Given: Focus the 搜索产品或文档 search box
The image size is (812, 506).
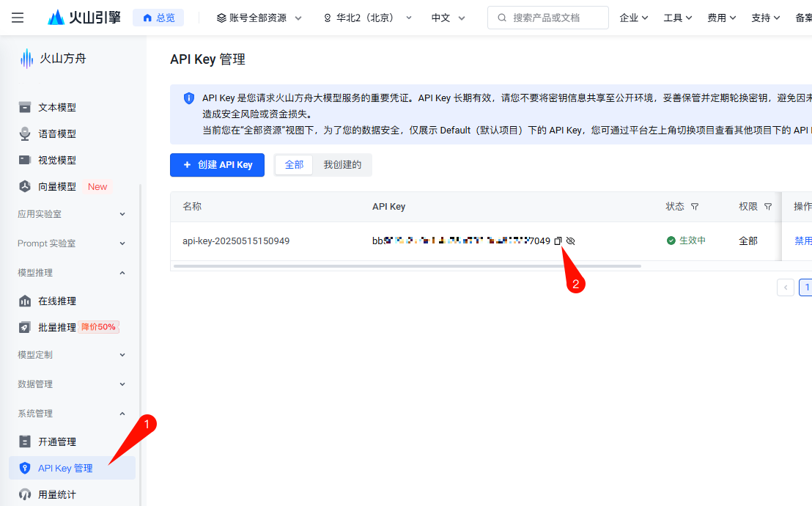Looking at the screenshot, I should (x=548, y=18).
